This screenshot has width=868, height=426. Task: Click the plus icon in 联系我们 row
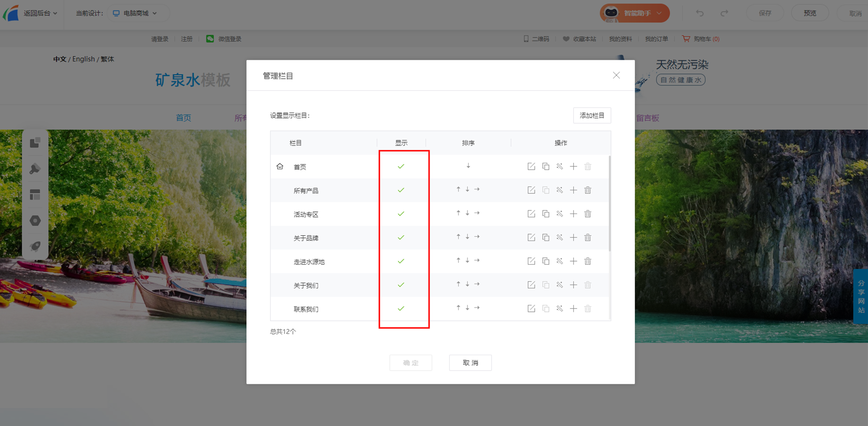[573, 309]
